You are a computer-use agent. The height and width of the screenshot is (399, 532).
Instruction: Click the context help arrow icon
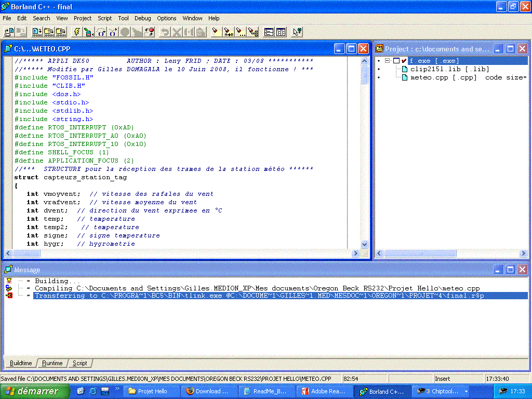pyautogui.click(x=297, y=32)
